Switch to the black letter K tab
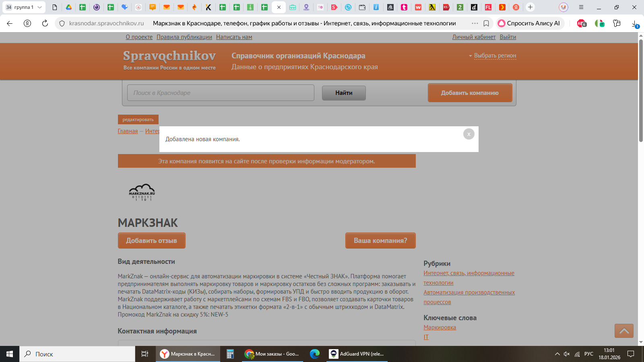Viewport: 644px width, 362px height. [208, 7]
